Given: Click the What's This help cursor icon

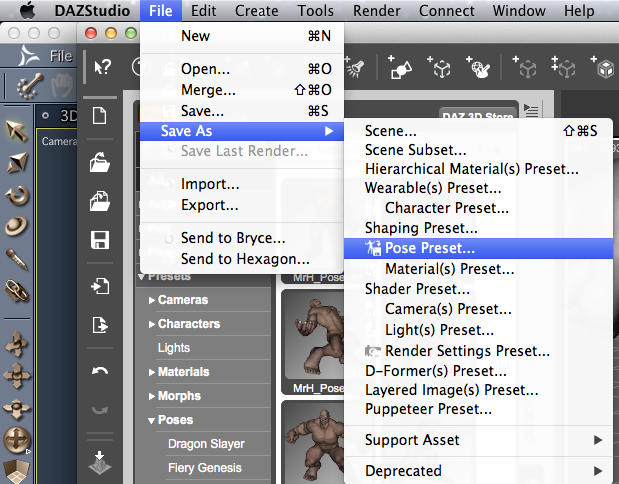Looking at the screenshot, I should (x=102, y=67).
